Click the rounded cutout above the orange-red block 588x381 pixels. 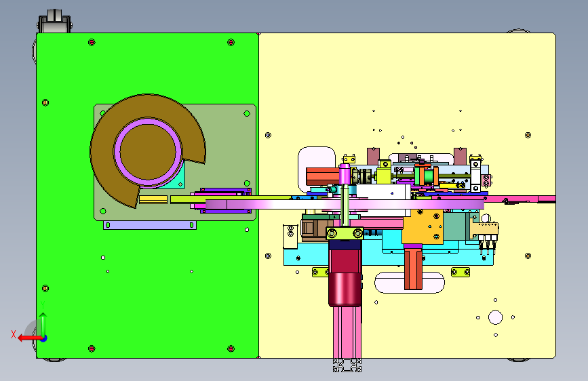(x=317, y=157)
